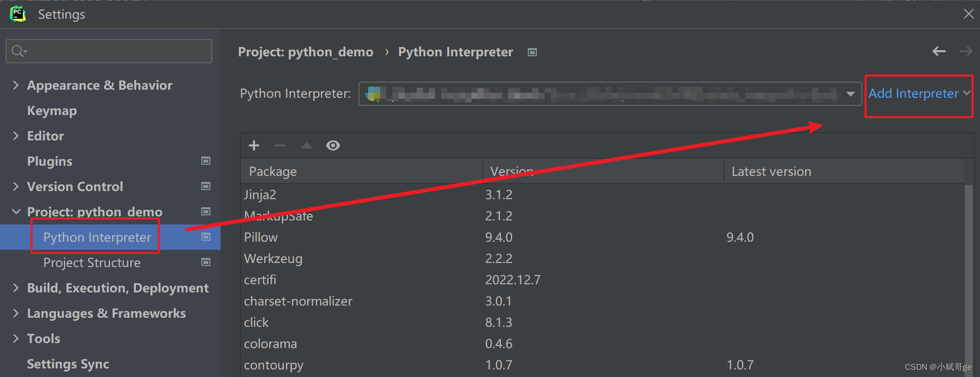
Task: Click the project-level icon on the Version Control row
Action: [206, 186]
